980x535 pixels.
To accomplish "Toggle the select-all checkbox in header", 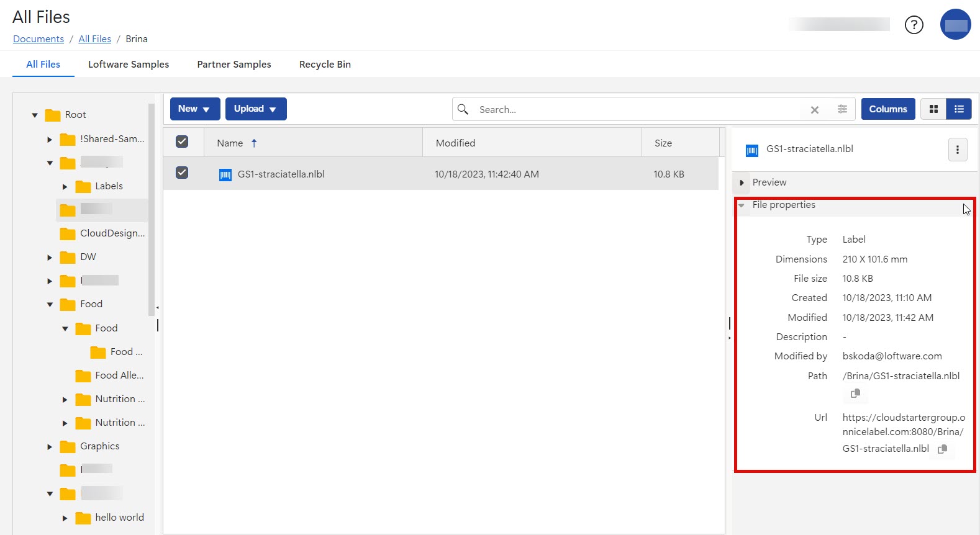I will coord(182,142).
